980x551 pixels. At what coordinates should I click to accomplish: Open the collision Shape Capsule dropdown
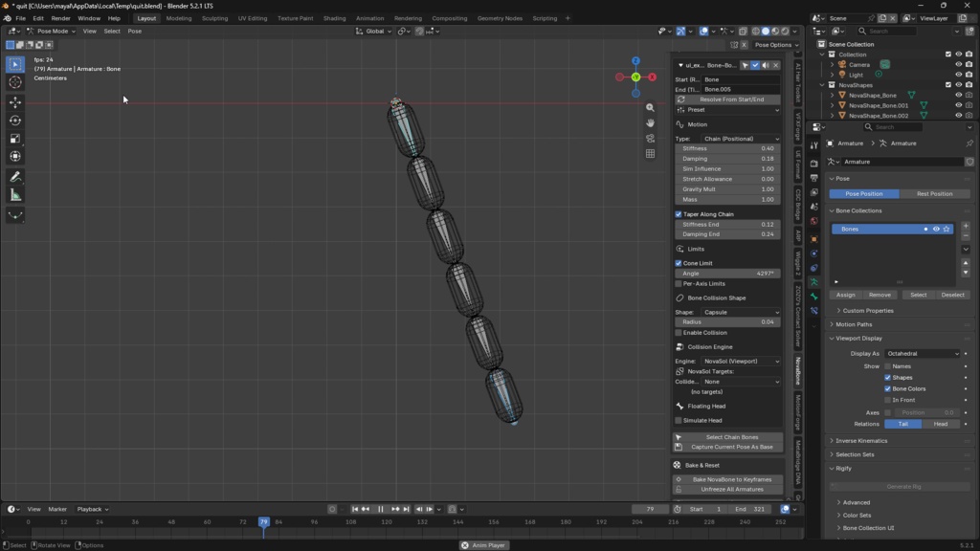pyautogui.click(x=740, y=313)
